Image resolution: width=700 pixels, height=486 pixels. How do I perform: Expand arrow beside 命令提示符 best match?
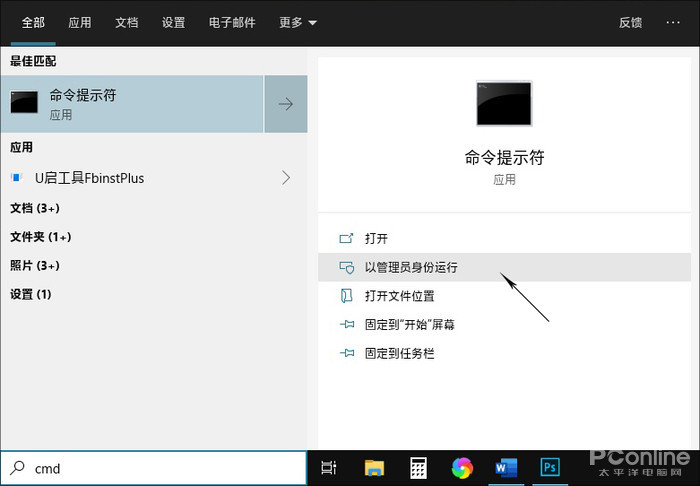286,104
